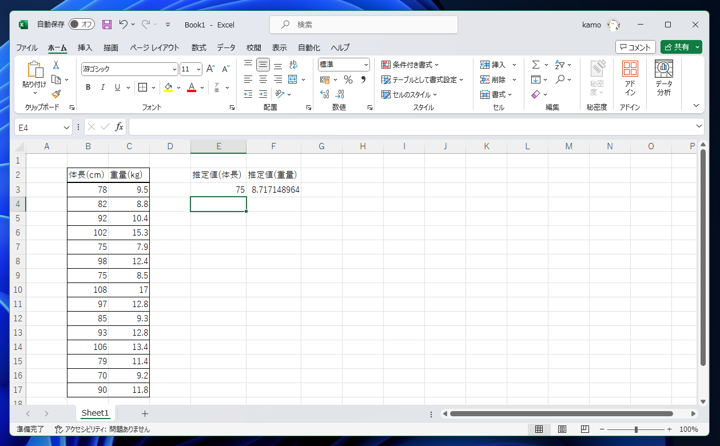Apply comma style number format

[x=363, y=79]
